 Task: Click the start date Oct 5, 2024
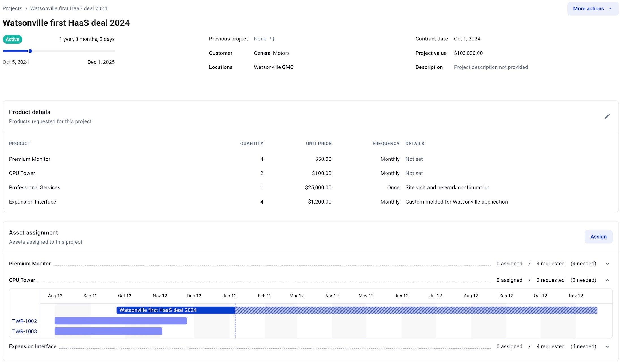[16, 62]
